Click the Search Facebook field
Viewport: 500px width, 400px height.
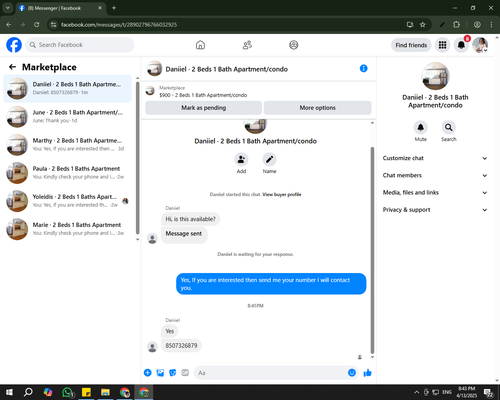pos(80,45)
